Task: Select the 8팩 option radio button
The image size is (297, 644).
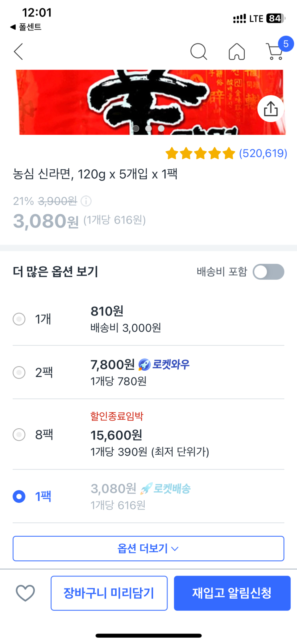Action: 19,434
